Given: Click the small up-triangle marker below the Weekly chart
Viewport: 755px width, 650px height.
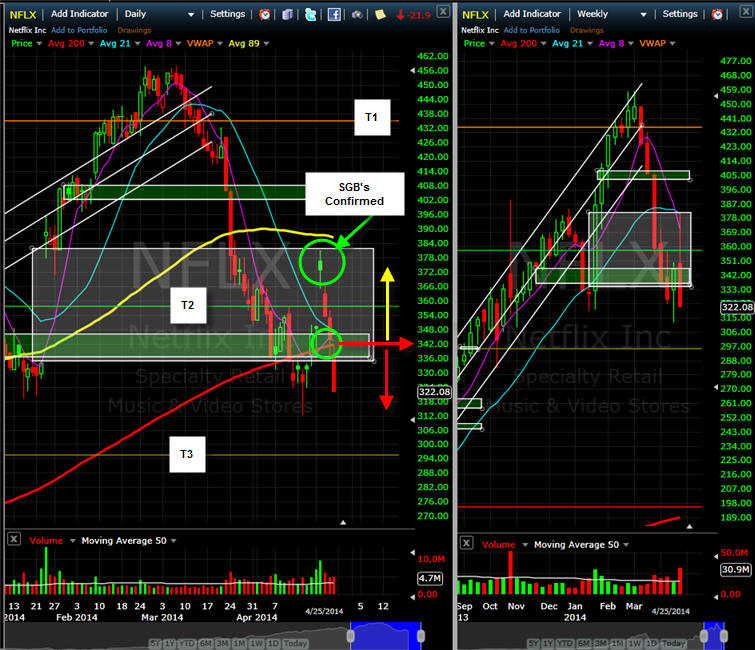Looking at the screenshot, I should tap(690, 526).
